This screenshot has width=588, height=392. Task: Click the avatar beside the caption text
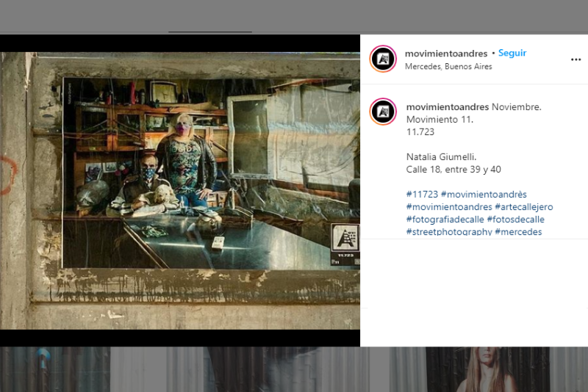click(383, 112)
